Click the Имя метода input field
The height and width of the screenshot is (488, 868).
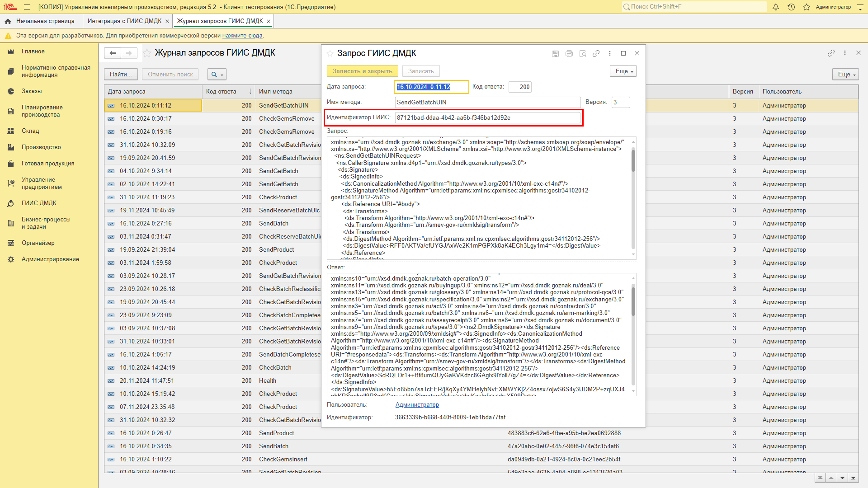tap(487, 102)
